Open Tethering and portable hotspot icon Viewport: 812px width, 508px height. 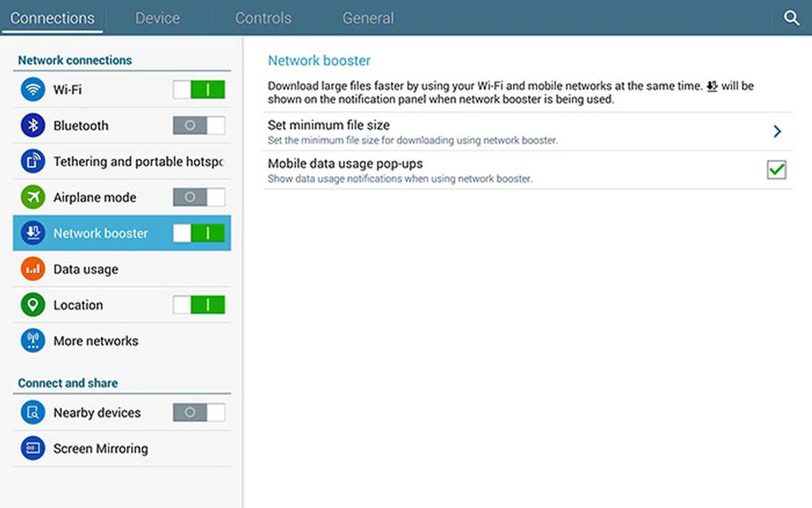coord(33,161)
